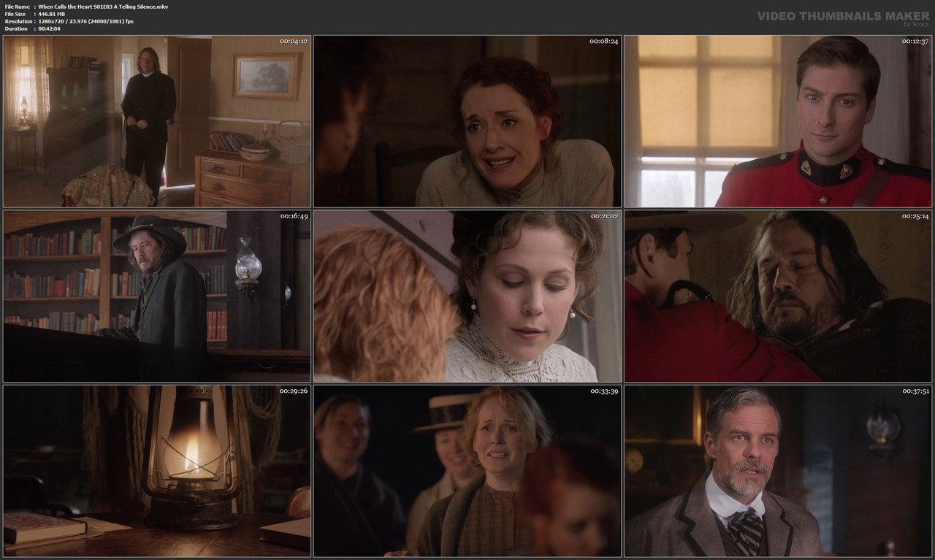The width and height of the screenshot is (935, 560).
Task: Select the thumbnail stamped 00:21:02
Action: coord(467,296)
